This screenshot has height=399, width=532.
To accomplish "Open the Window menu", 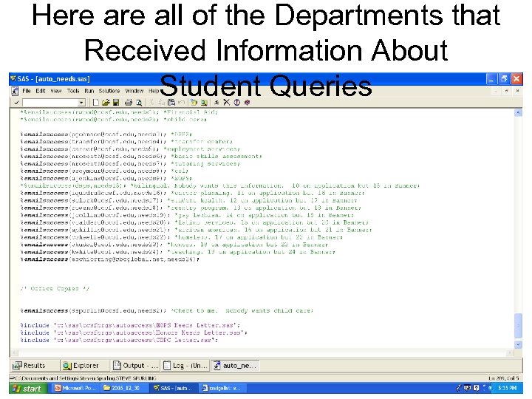I will 134,91.
